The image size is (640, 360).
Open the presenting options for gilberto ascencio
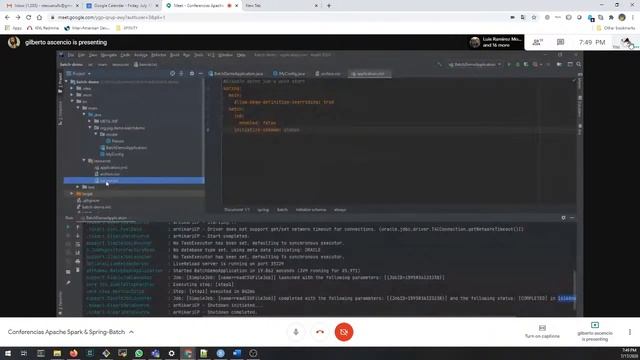[x=595, y=331]
